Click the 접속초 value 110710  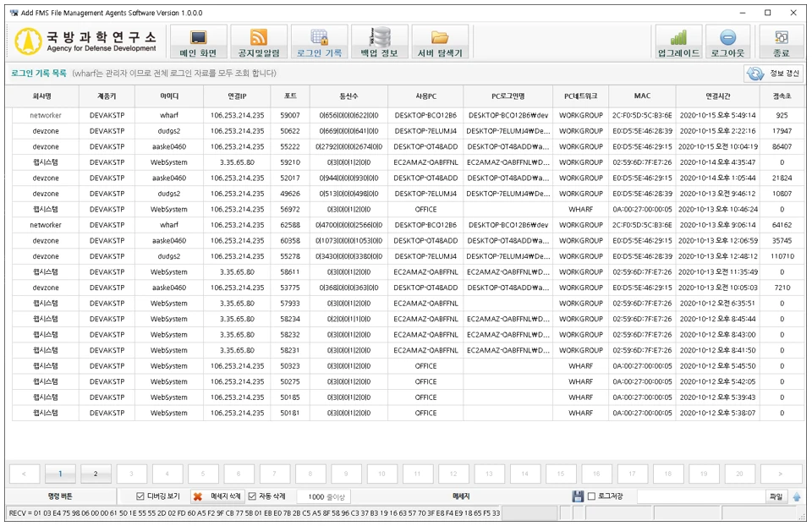point(782,256)
